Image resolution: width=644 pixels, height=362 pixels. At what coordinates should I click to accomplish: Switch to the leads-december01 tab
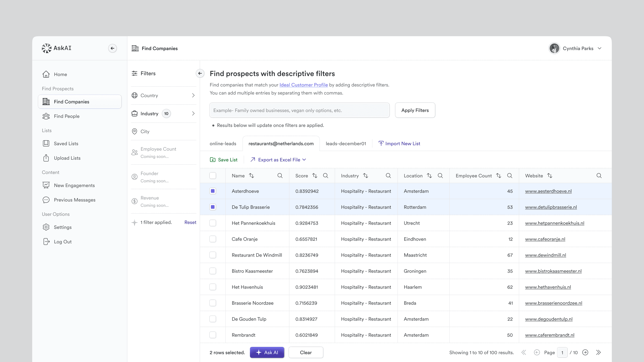click(346, 144)
